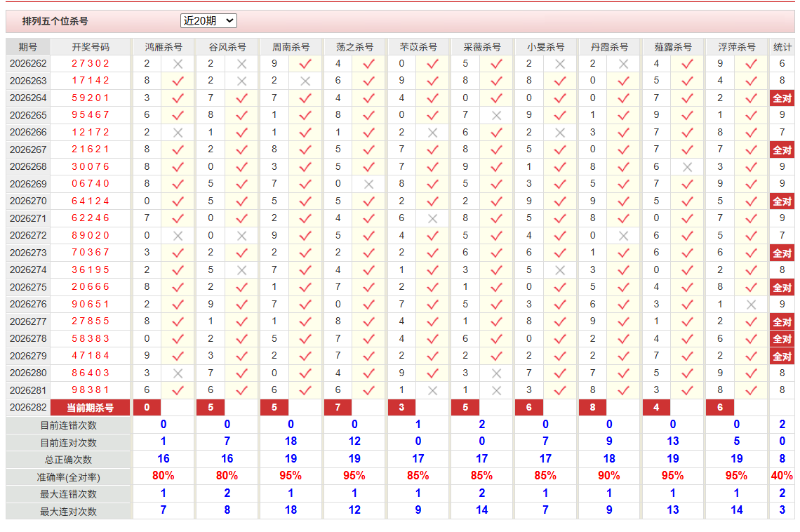Screen dimensions: 800x532
Task: Click the 采薇杀号 column header
Action: tap(481, 47)
